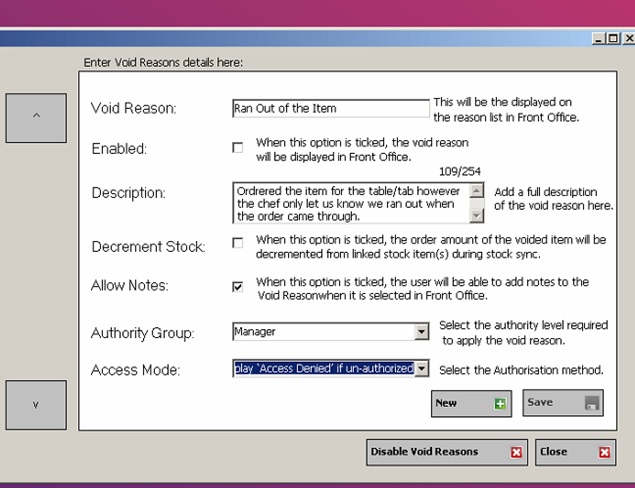
Task: Maximize the window
Action: 613,38
